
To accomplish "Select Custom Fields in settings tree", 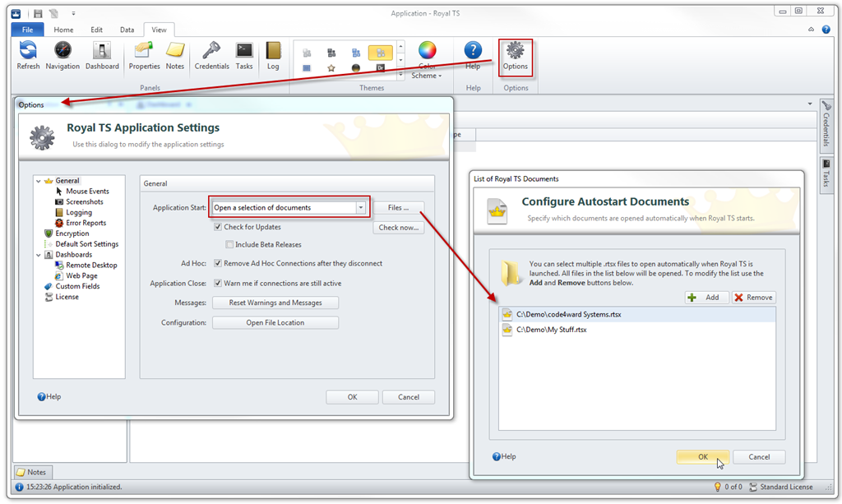I will [77, 286].
